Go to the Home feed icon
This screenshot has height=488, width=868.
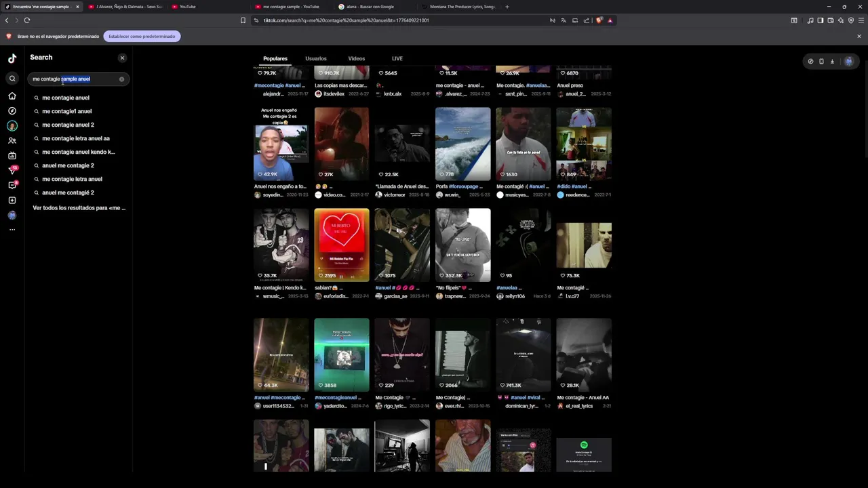click(12, 96)
